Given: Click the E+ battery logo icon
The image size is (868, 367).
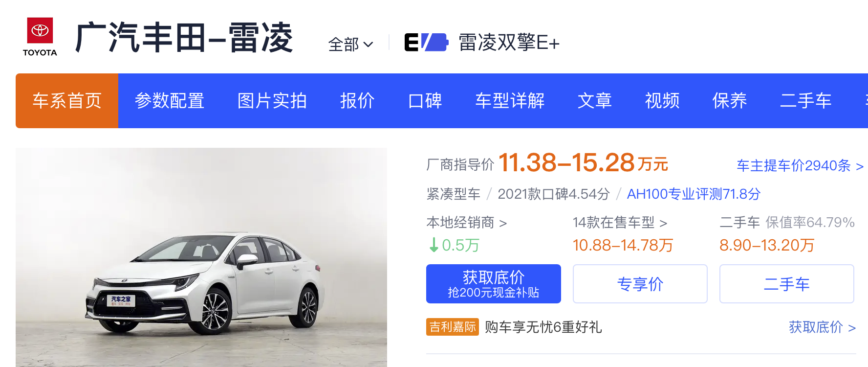Looking at the screenshot, I should [x=426, y=42].
